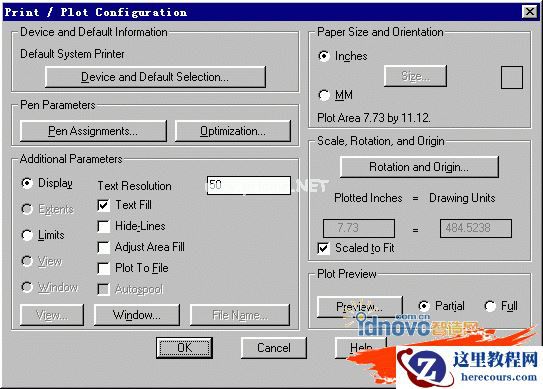
Task: Open Pen Assignments settings
Action: click(x=93, y=131)
